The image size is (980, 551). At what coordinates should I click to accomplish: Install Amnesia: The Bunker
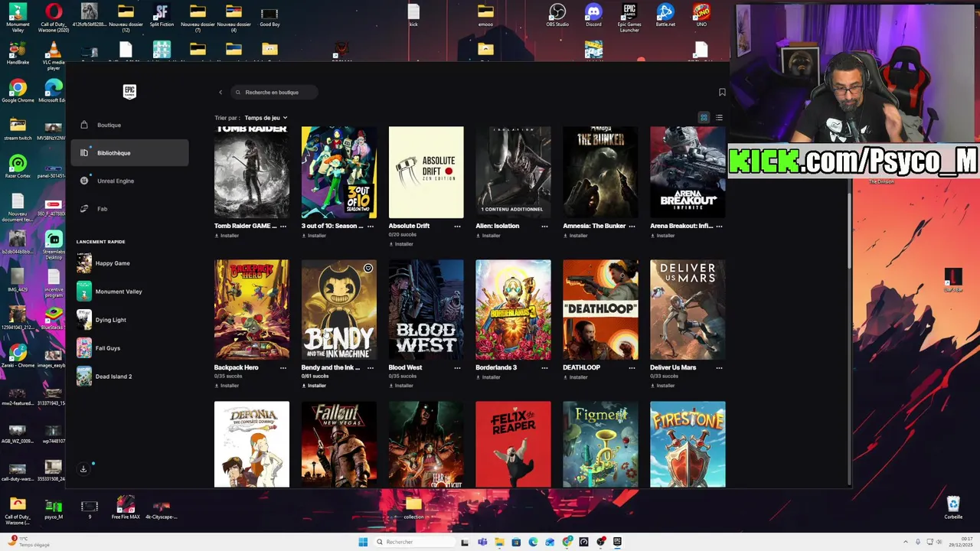click(x=576, y=236)
